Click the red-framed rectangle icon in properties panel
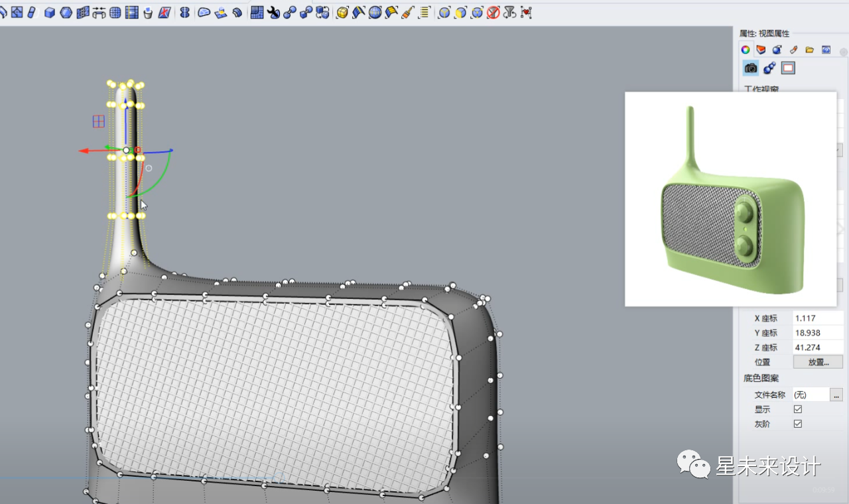Viewport: 849px width, 504px height. (788, 68)
